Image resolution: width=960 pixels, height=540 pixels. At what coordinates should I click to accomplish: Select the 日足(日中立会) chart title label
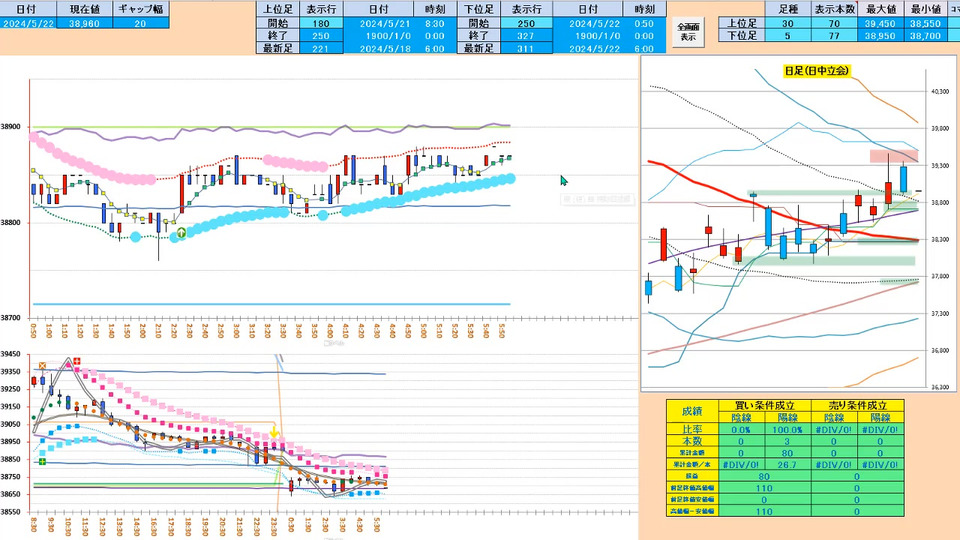click(x=817, y=70)
